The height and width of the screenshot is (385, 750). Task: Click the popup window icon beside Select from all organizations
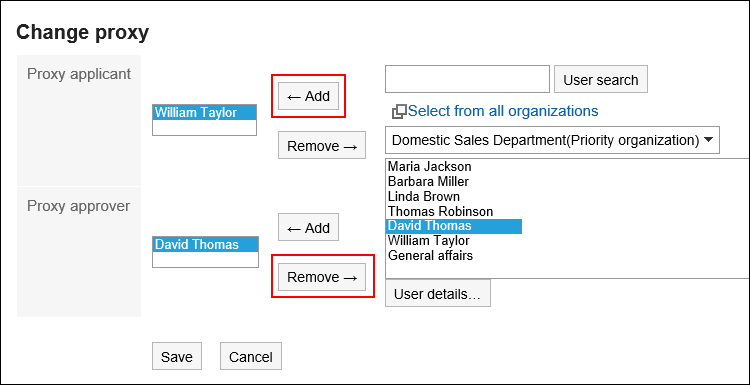399,112
